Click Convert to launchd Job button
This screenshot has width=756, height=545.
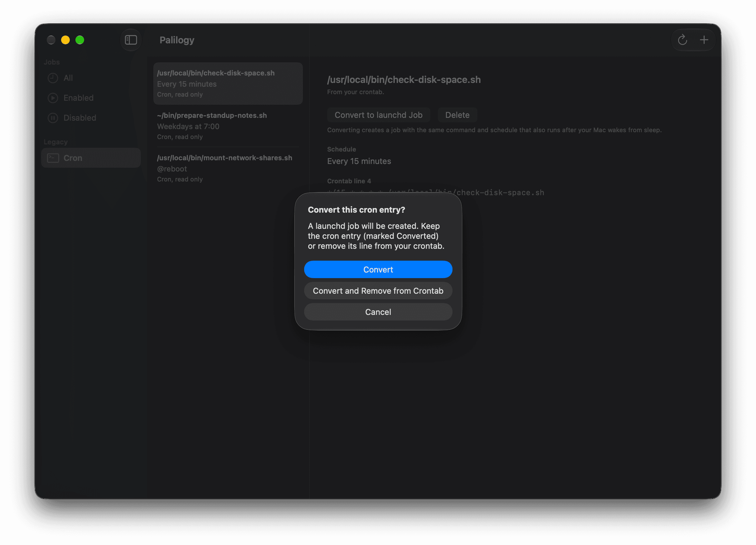point(378,115)
